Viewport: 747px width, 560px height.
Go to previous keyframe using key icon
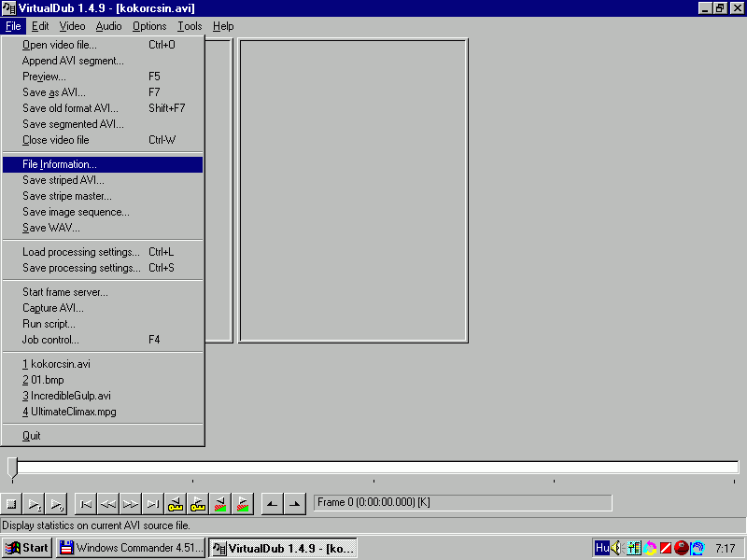175,504
